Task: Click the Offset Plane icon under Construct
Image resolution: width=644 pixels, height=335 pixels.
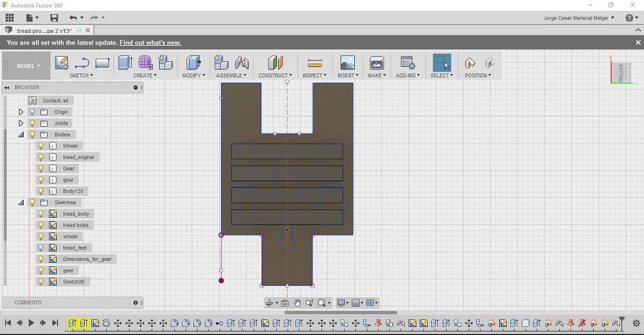Action: [276, 63]
